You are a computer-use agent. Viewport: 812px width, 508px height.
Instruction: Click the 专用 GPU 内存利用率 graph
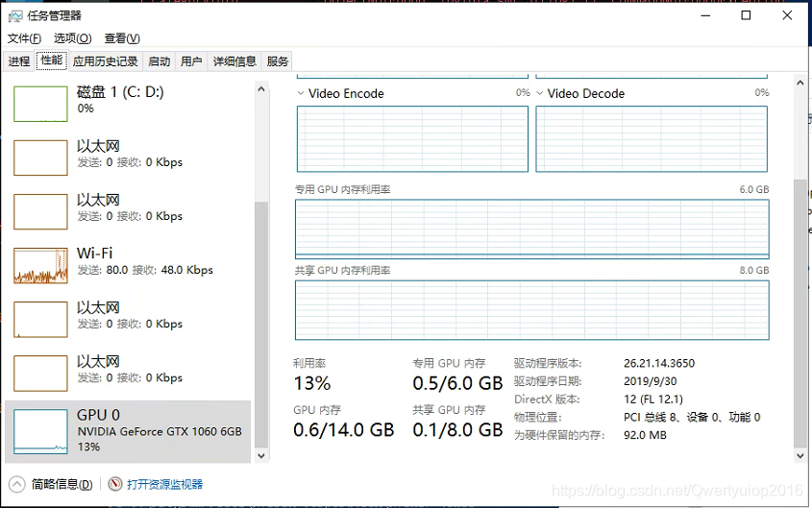[x=531, y=230]
